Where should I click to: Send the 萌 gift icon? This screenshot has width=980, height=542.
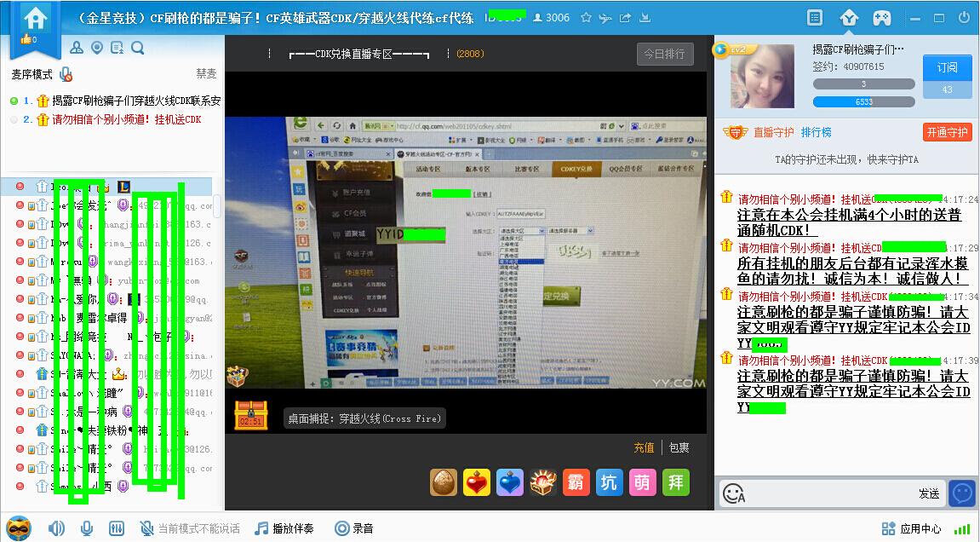point(643,482)
